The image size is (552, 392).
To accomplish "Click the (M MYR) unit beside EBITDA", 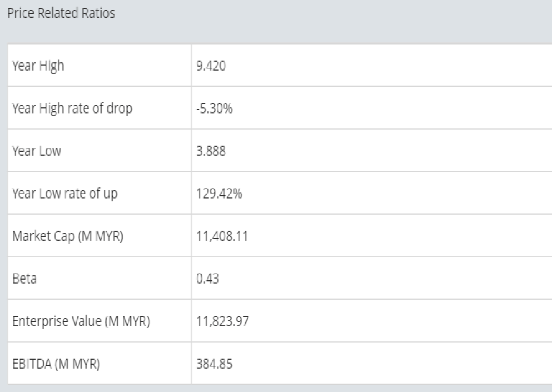I will pyautogui.click(x=77, y=365).
